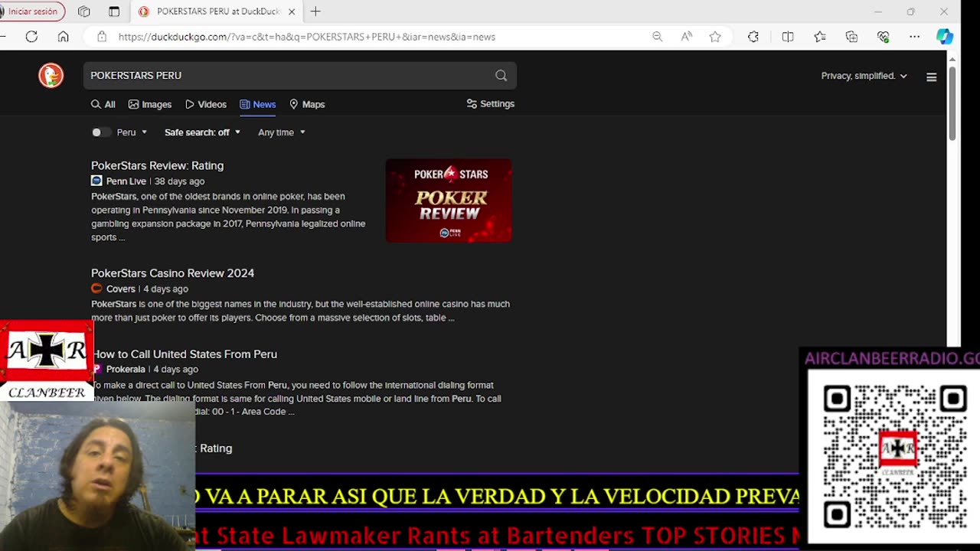Open PokerStars Casino Review 2024 article
The width and height of the screenshot is (980, 551).
[172, 273]
